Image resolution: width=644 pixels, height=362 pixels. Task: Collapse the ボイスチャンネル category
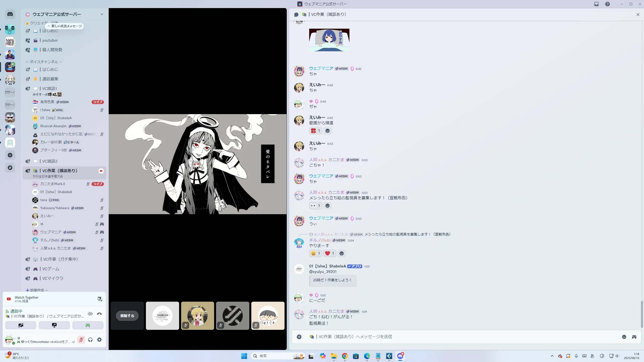coord(44,62)
